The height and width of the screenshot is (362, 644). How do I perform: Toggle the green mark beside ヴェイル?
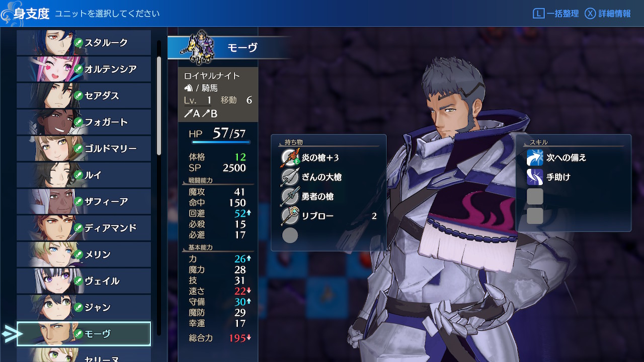tap(78, 281)
